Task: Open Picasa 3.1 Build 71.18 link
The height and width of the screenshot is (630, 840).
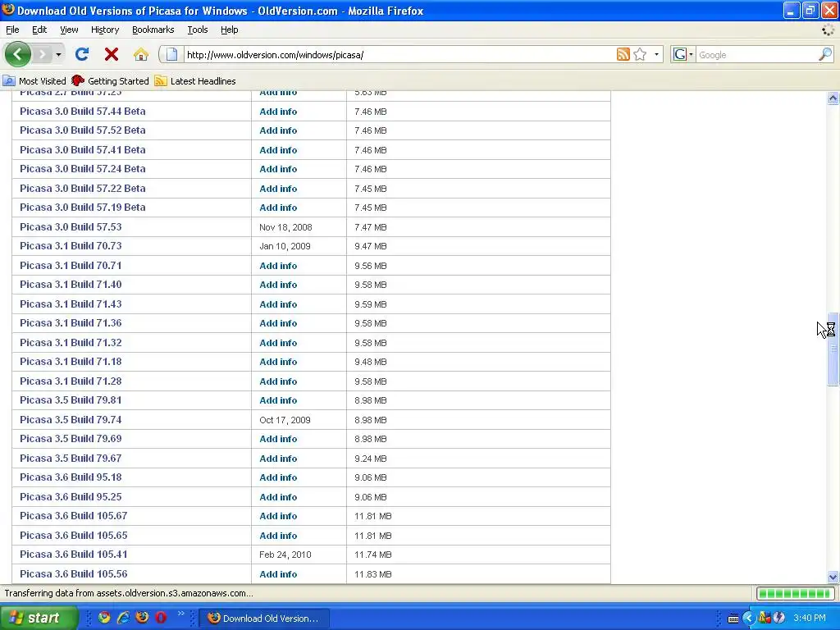Action: [x=71, y=361]
